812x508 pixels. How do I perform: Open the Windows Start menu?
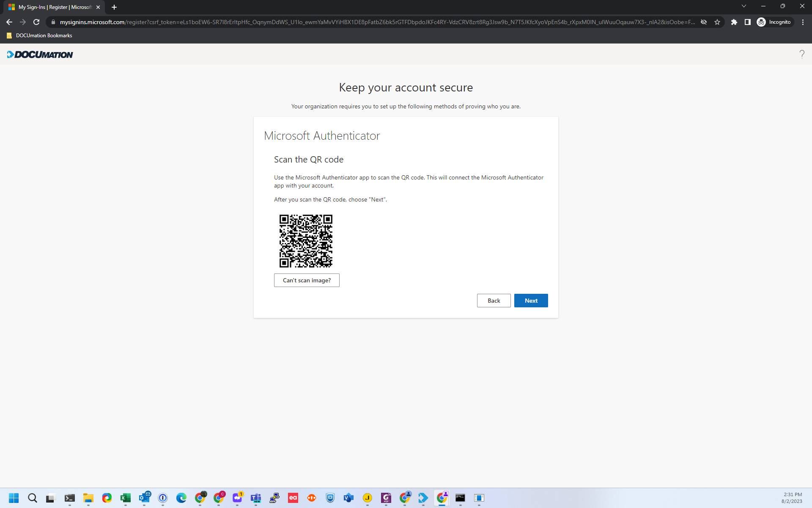pos(14,498)
